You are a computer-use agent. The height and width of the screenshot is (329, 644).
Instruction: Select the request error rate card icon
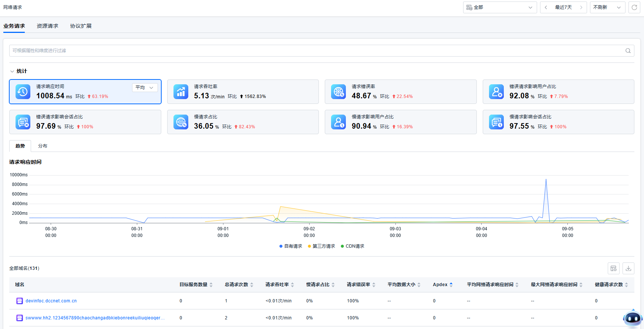click(338, 92)
